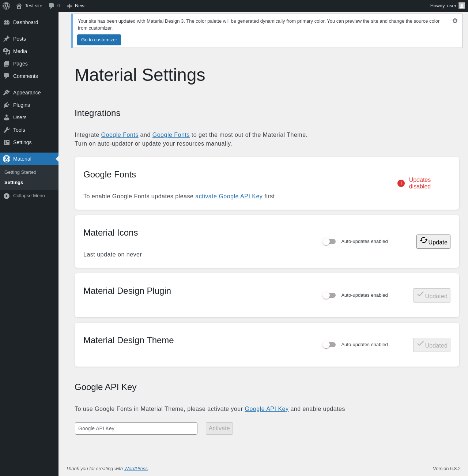Image resolution: width=468 pixels, height=476 pixels.
Task: Open the Plugins menu
Action: click(29, 105)
